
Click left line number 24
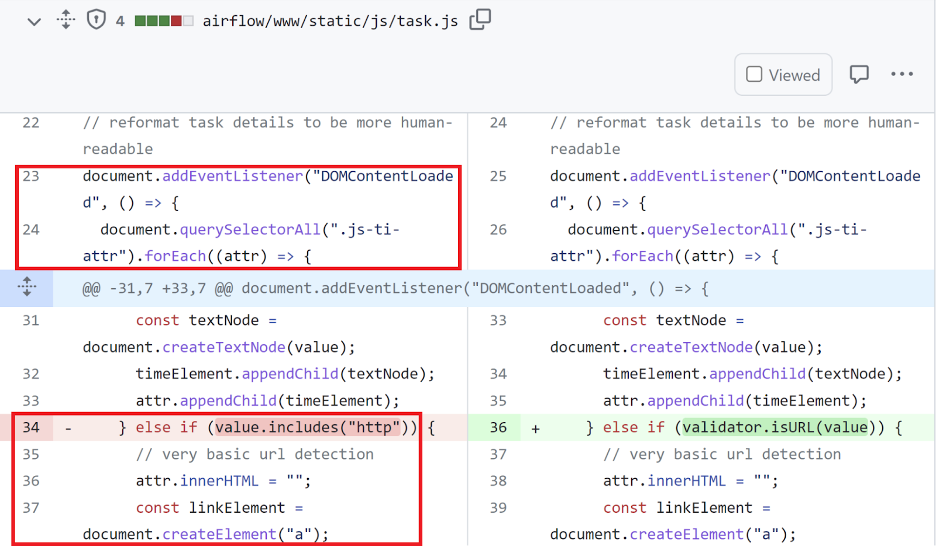[31, 230]
